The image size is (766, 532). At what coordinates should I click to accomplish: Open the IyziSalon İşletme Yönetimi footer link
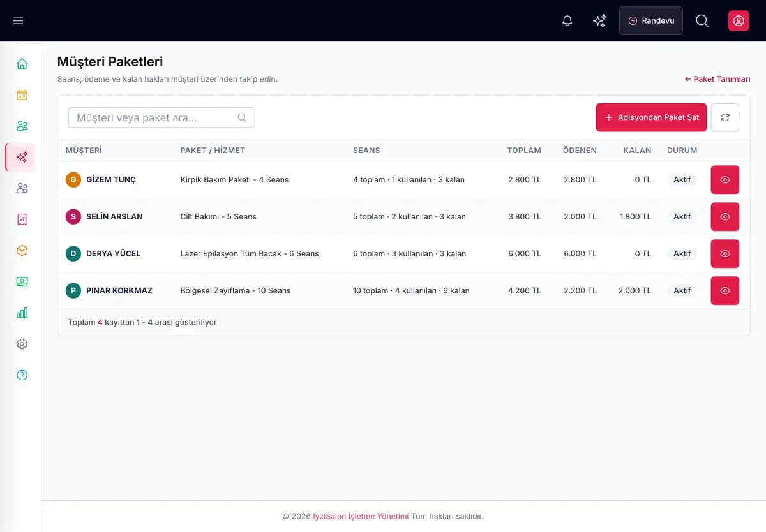point(361,516)
